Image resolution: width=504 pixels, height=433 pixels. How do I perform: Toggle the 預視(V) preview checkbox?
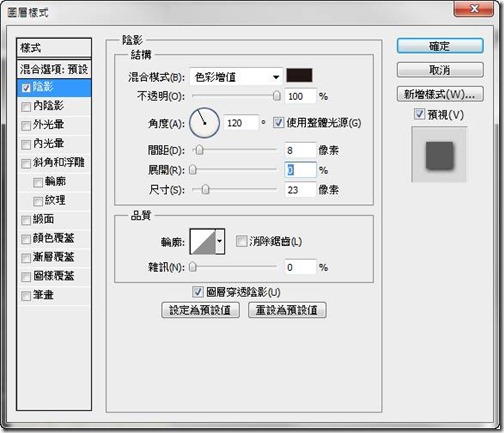[419, 114]
